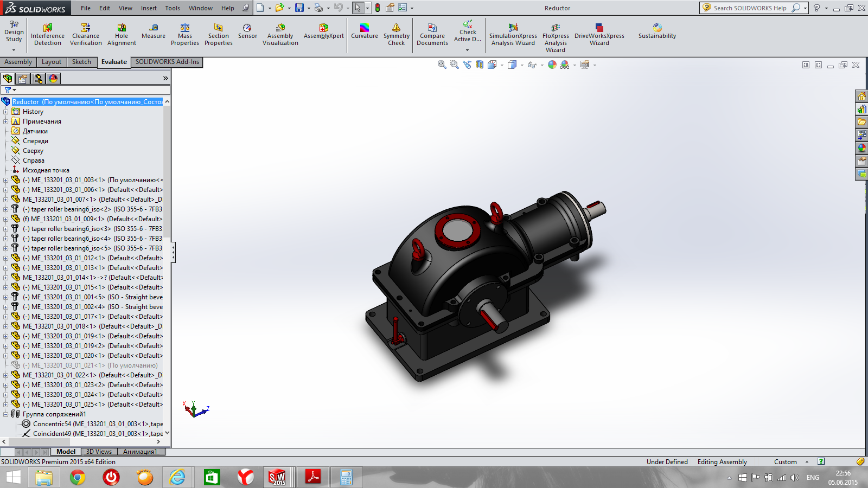The image size is (868, 488).
Task: Run the Hole Alignment check
Action: [122, 35]
